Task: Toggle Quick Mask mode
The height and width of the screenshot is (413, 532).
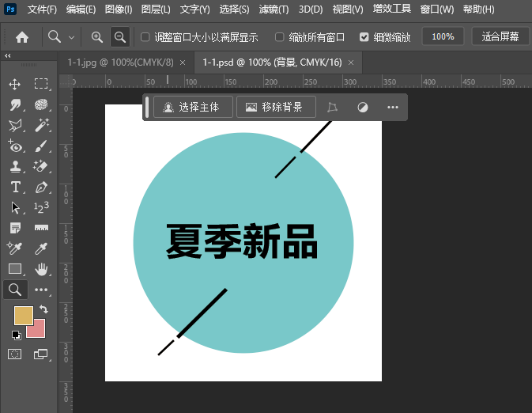Action: pos(14,354)
